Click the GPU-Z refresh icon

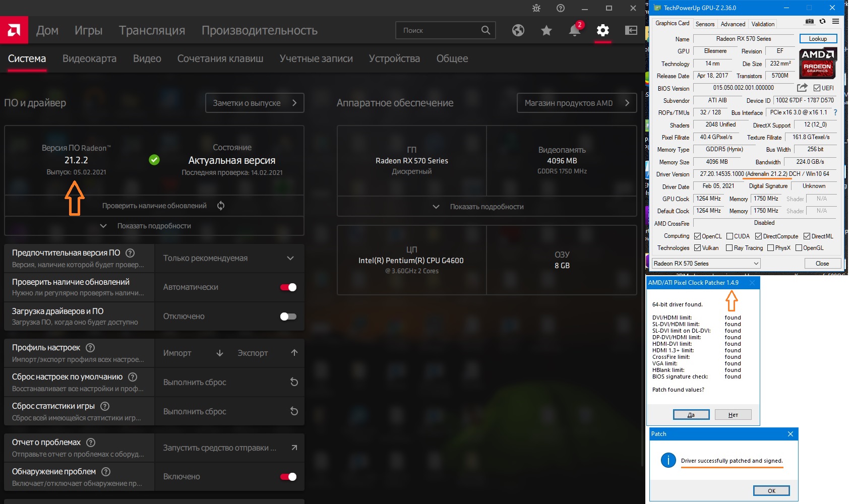(x=822, y=22)
